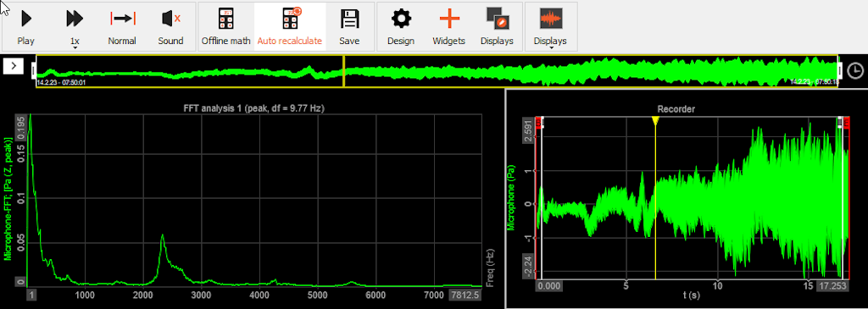Open the Displays editor icon
The image size is (868, 309).
click(x=497, y=26)
